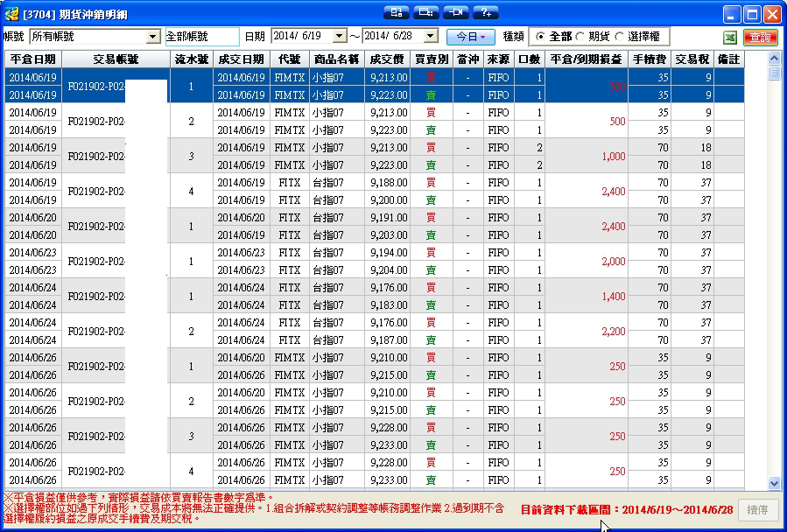Select the price cell 9,203.00
The width and height of the screenshot is (787, 532).
[x=387, y=235]
